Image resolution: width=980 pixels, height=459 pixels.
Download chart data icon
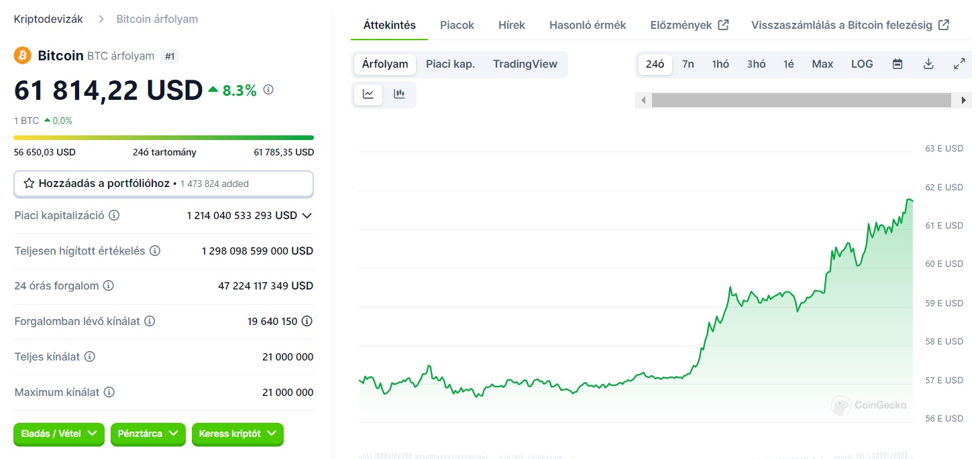(x=928, y=64)
